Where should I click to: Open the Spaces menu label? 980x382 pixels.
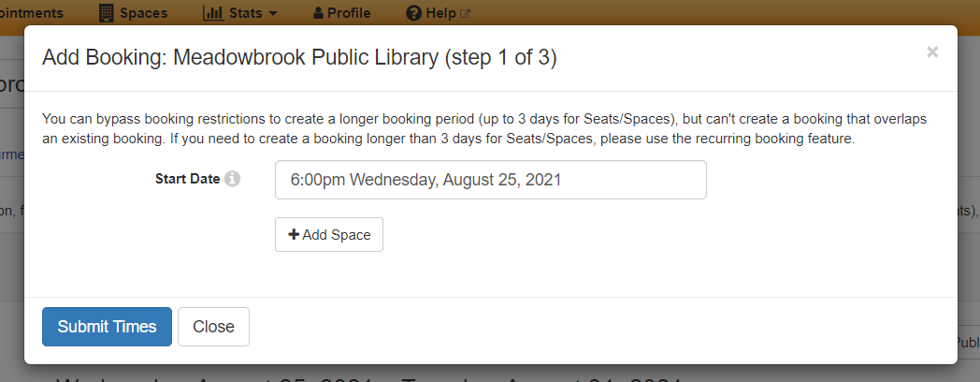pyautogui.click(x=144, y=12)
